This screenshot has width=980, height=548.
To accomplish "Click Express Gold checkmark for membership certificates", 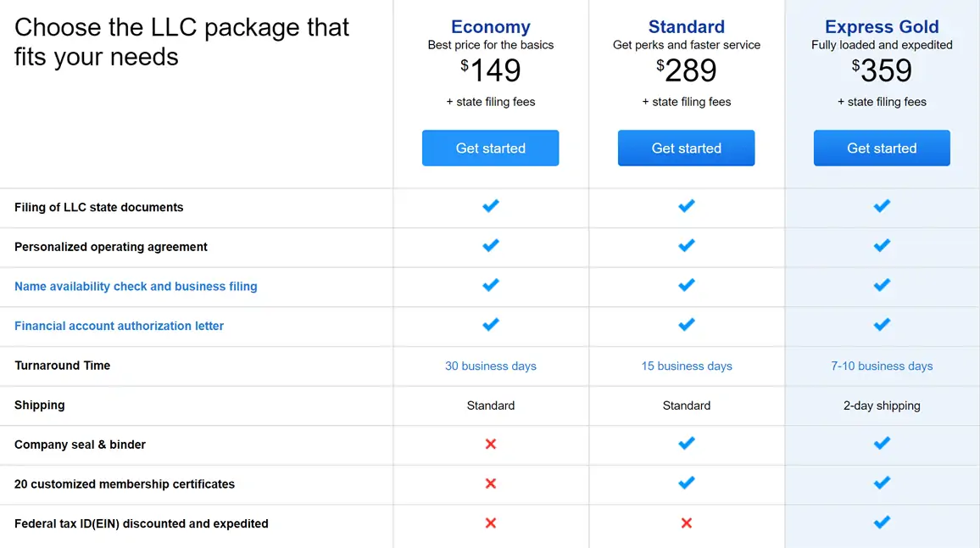I will click(882, 483).
